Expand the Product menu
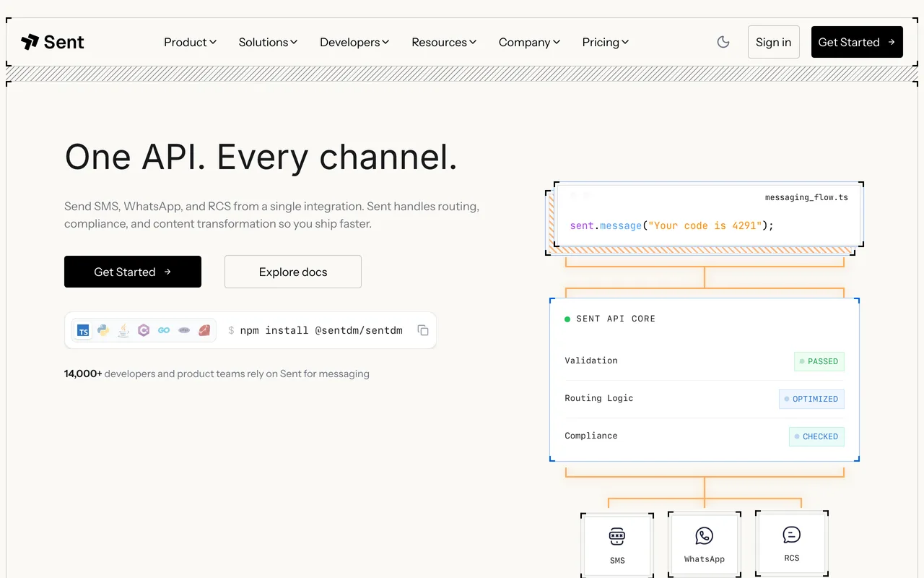The image size is (924, 578). coord(190,42)
